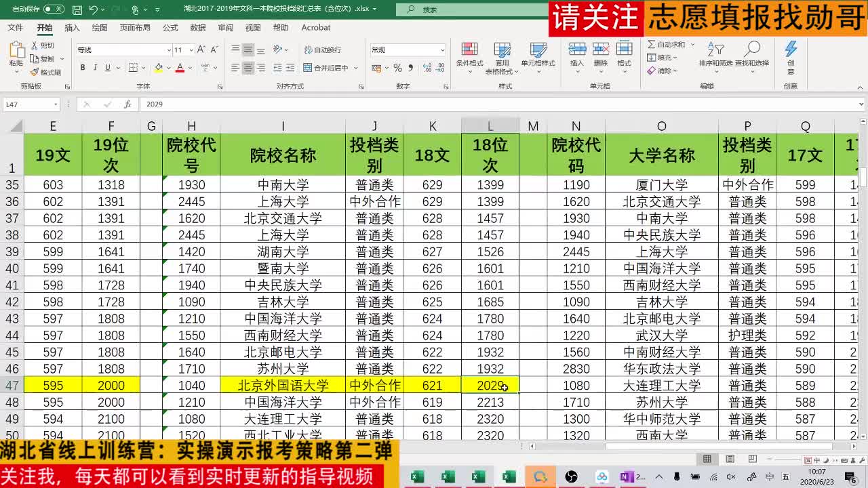This screenshot has height=488, width=868.
Task: Click the Copy (复制) button
Action: point(43,59)
